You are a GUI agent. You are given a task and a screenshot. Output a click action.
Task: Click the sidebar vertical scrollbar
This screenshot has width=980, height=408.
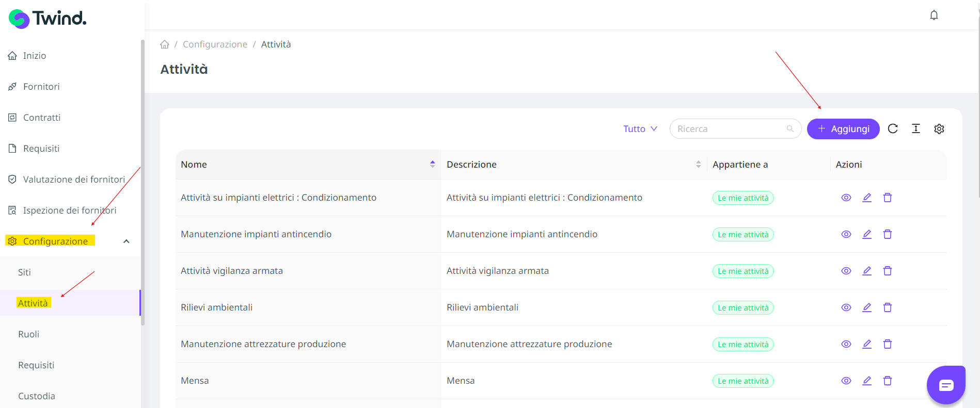click(x=143, y=183)
